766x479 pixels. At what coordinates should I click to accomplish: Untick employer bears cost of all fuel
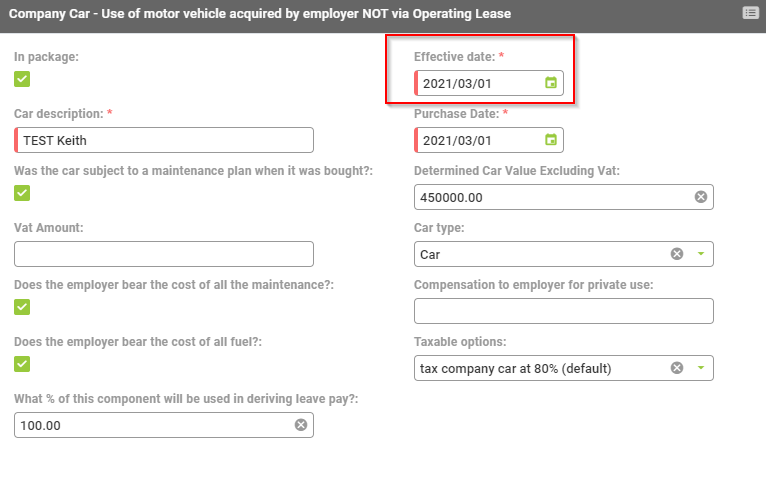click(x=22, y=364)
